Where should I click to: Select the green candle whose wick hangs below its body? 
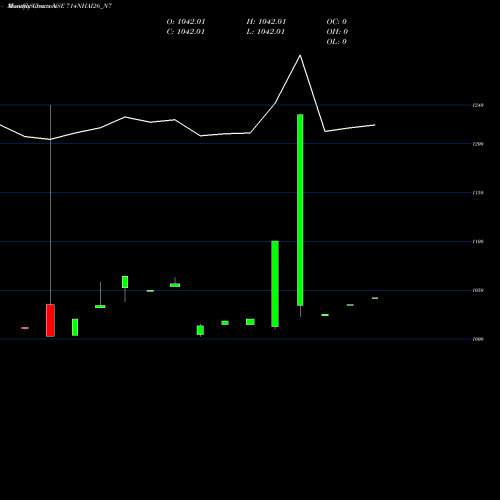[125, 282]
